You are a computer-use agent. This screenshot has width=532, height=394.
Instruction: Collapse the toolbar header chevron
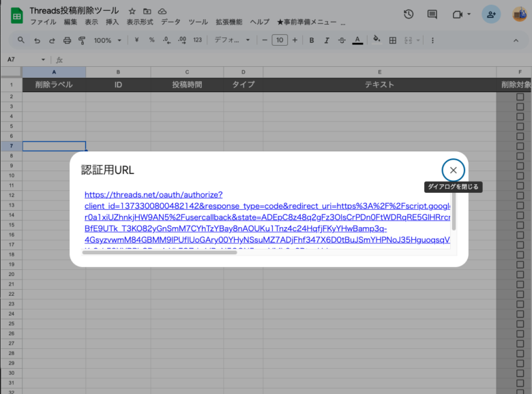pyautogui.click(x=516, y=40)
